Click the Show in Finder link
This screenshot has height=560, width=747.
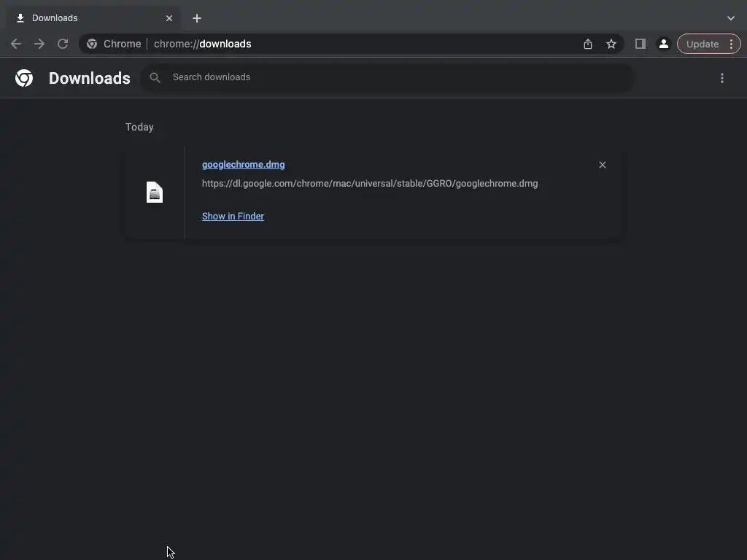tap(233, 216)
